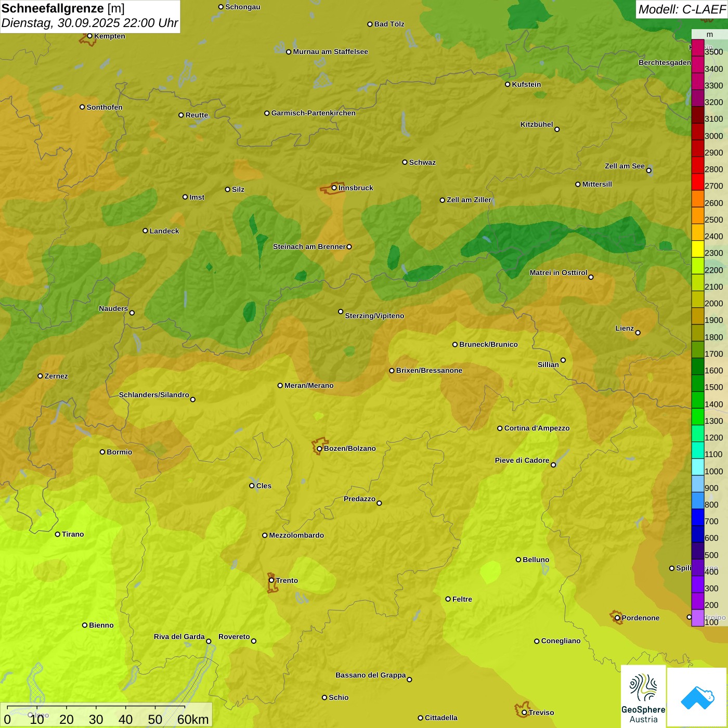The width and height of the screenshot is (728, 728).
Task: Click the Sterzing/Vipiteno marker dot
Action: [x=341, y=311]
